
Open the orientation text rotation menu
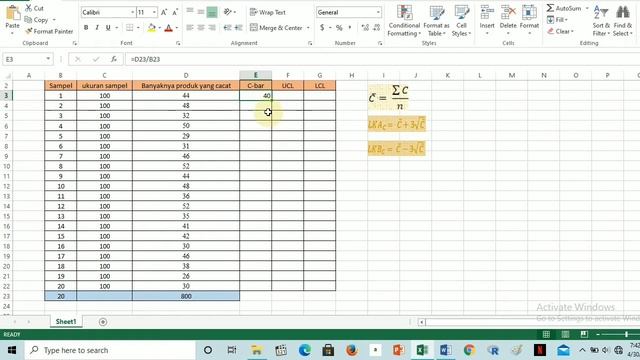click(230, 12)
